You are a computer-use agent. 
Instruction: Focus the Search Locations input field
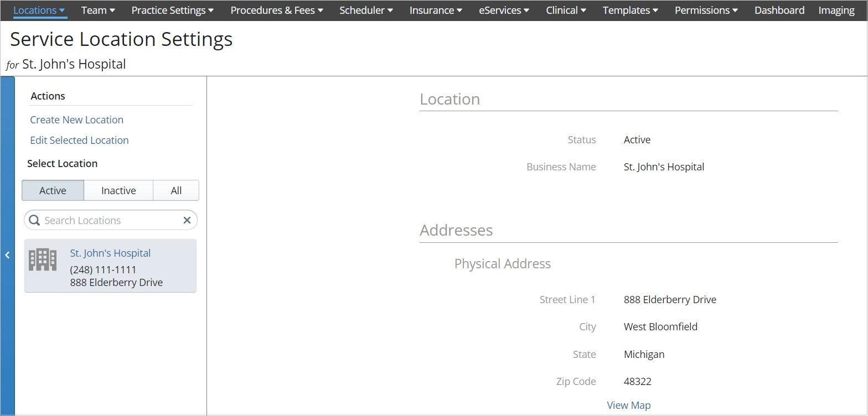point(111,220)
